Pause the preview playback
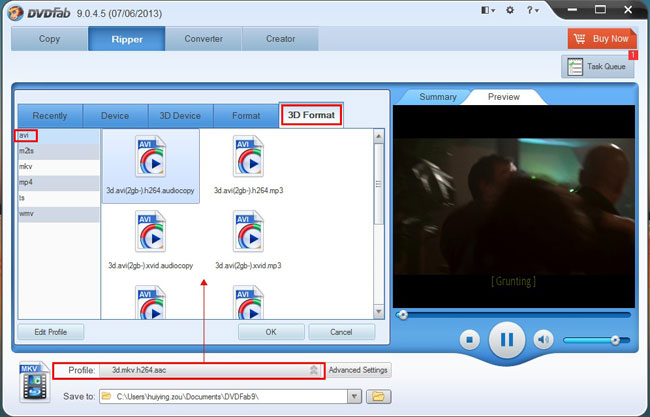 [x=507, y=340]
